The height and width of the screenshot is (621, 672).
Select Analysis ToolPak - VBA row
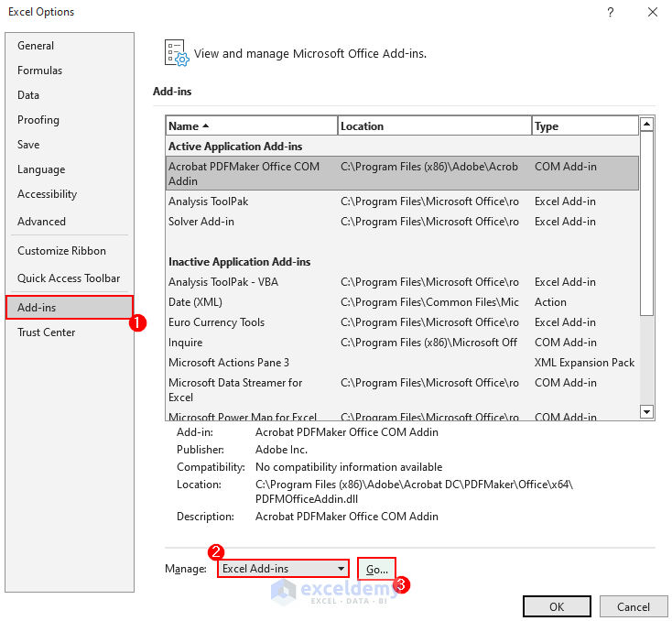pyautogui.click(x=402, y=282)
